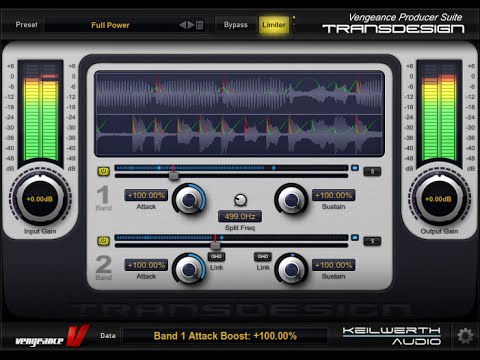Click the Input Gain knob
This screenshot has height=360, width=480.
[x=40, y=199]
